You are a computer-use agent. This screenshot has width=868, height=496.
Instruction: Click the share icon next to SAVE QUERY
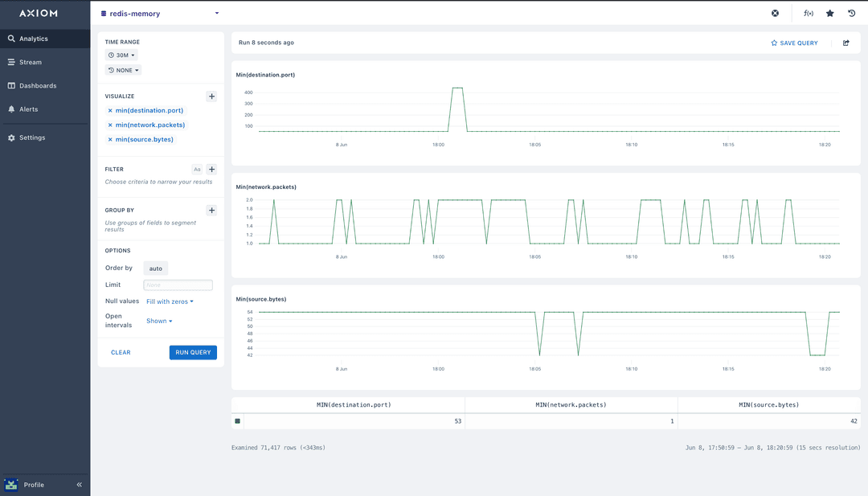(x=845, y=43)
